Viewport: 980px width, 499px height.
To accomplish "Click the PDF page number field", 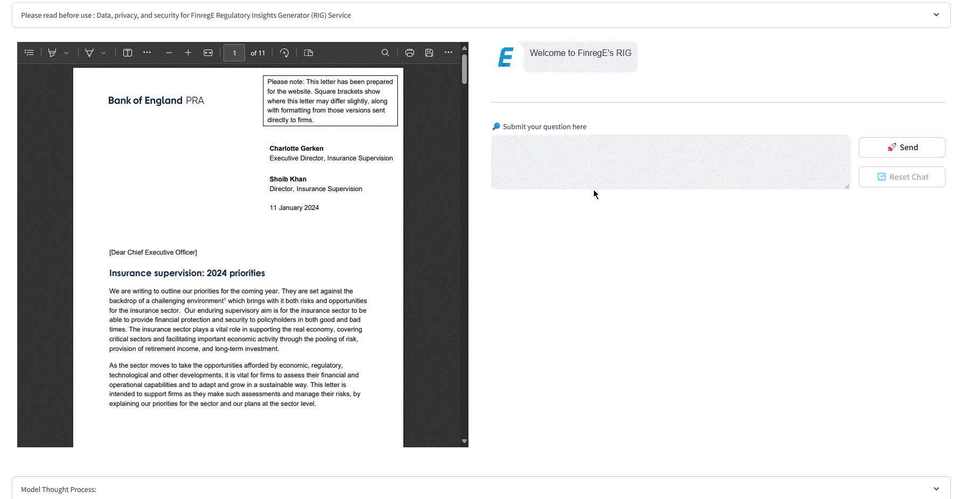I will pos(234,53).
